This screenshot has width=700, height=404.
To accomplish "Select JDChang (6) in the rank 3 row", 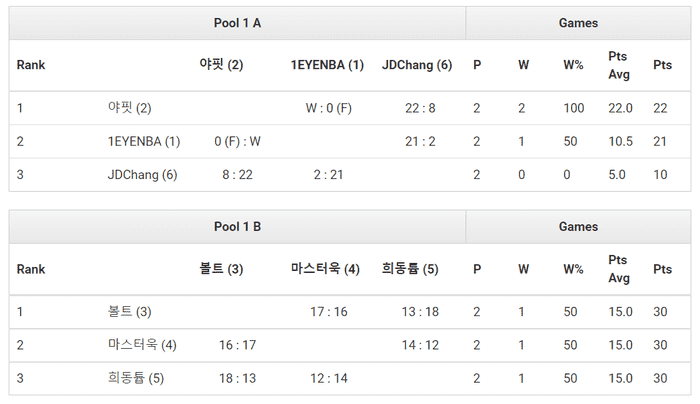I will (142, 175).
